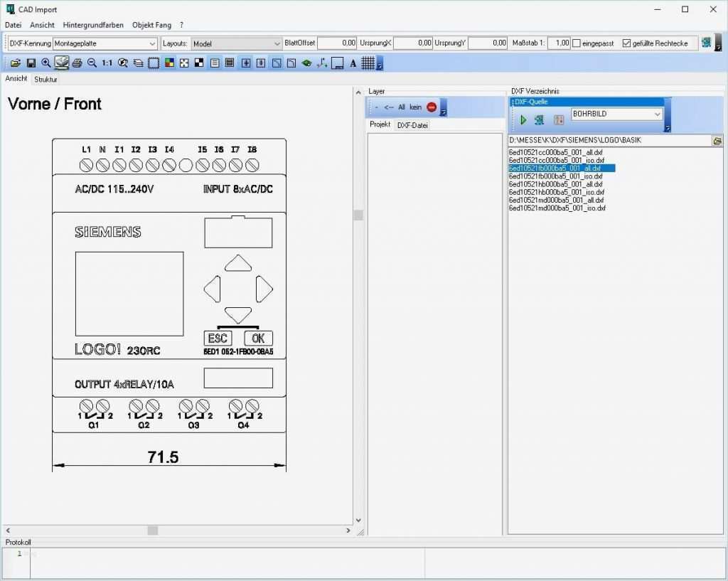Select the Projekt tab in Layer panel
Viewport: 728px width, 581px height.
click(x=380, y=124)
